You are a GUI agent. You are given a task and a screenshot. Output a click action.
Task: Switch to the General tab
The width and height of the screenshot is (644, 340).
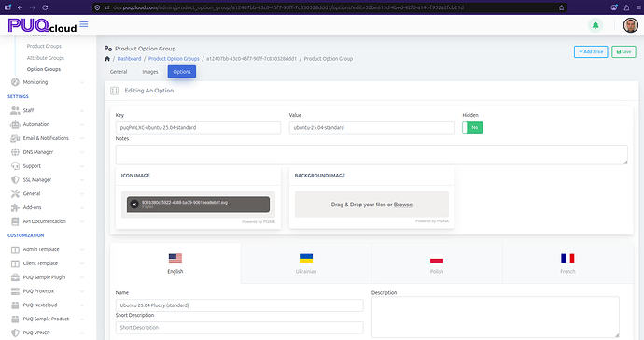[119, 72]
